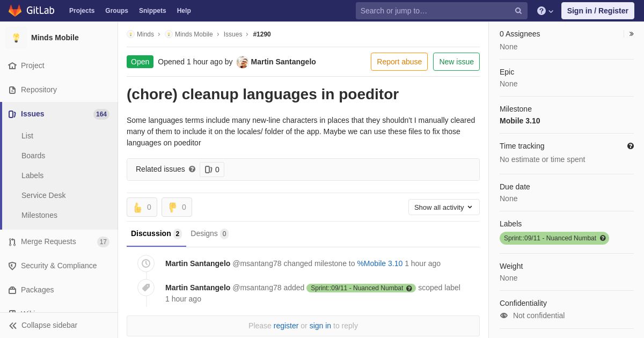The height and width of the screenshot is (338, 644).
Task: Click the Repository file icon in sidebar
Action: (x=12, y=90)
